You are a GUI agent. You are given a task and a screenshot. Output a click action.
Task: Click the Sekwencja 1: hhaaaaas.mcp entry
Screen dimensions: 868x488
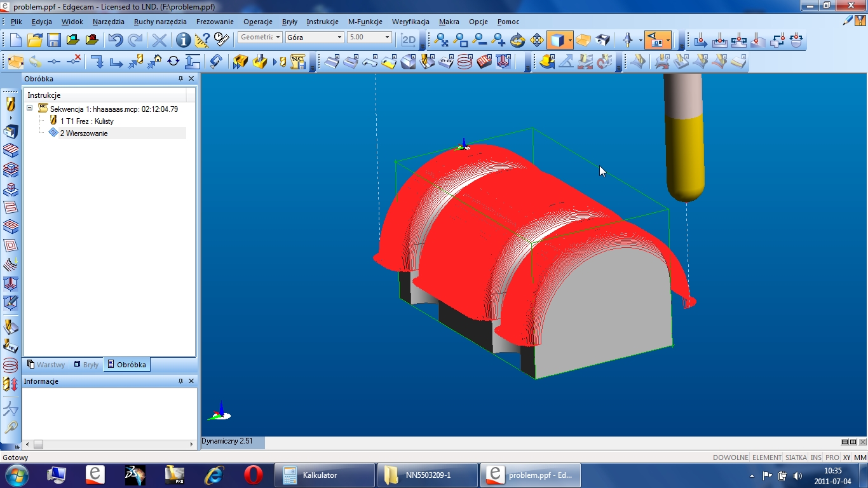[x=114, y=109]
